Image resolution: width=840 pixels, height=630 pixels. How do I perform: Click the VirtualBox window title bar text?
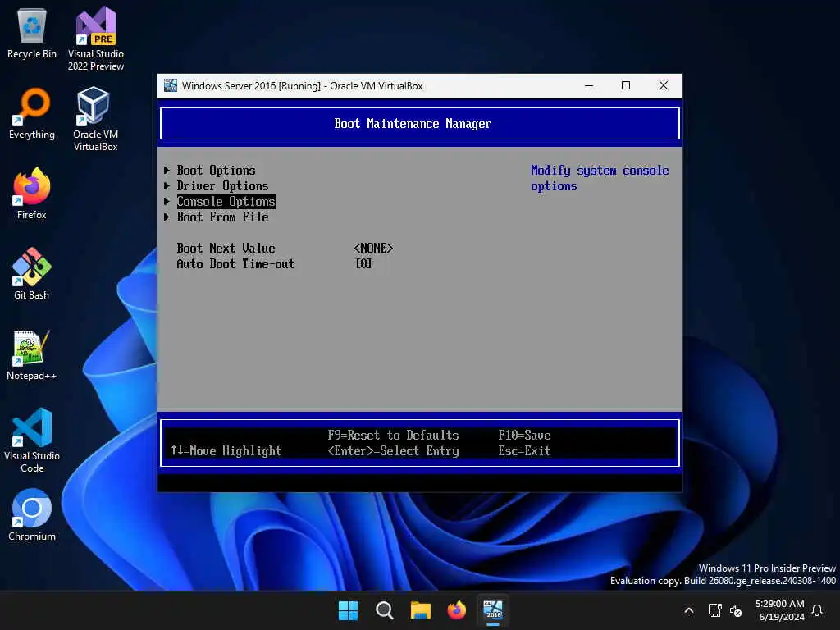[302, 85]
